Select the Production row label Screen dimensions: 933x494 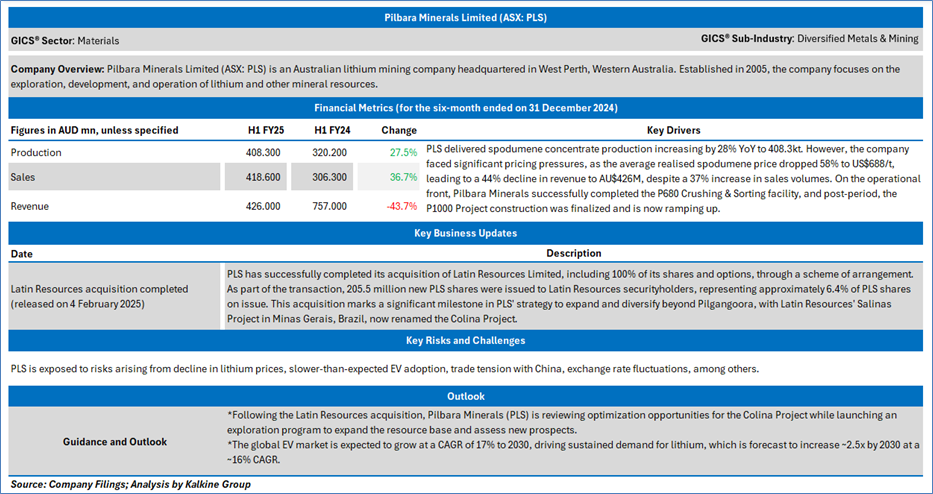[x=36, y=153]
